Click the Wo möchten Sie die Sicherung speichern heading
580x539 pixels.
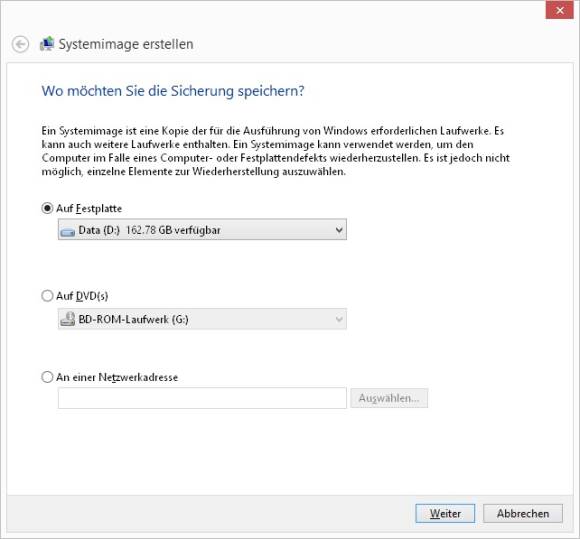pyautogui.click(x=173, y=91)
